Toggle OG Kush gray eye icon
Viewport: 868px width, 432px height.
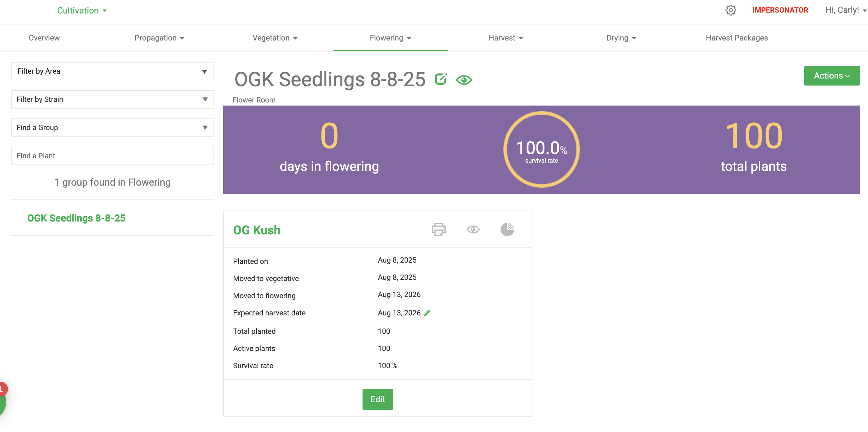pyautogui.click(x=473, y=229)
